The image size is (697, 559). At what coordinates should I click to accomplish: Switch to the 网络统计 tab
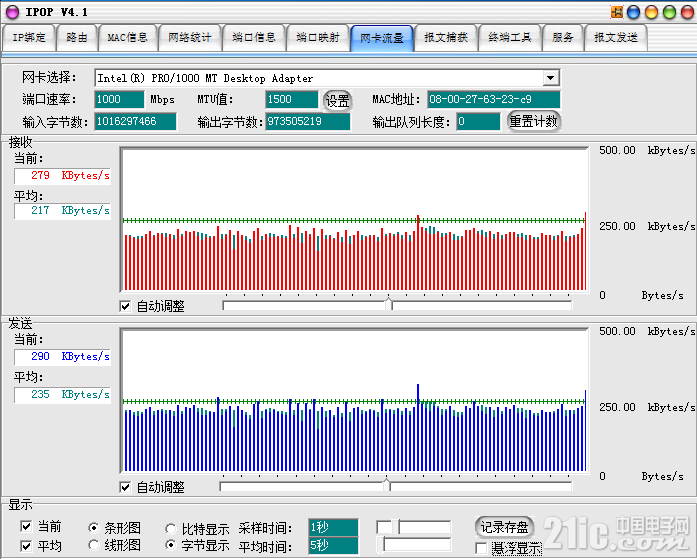(190, 38)
